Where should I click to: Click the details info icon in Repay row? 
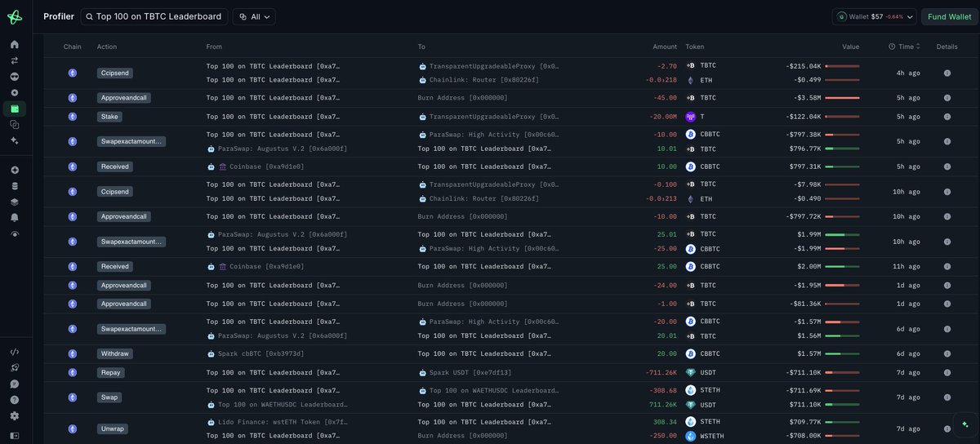tap(947, 372)
